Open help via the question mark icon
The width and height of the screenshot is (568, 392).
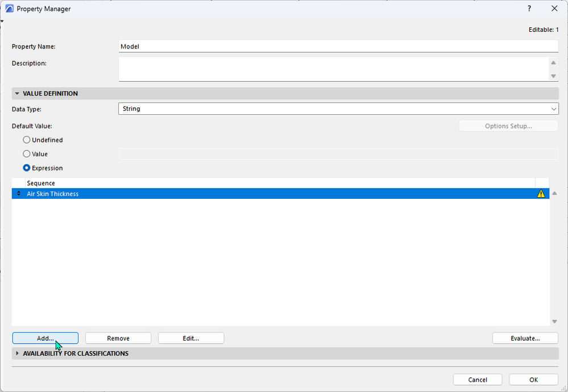(528, 9)
